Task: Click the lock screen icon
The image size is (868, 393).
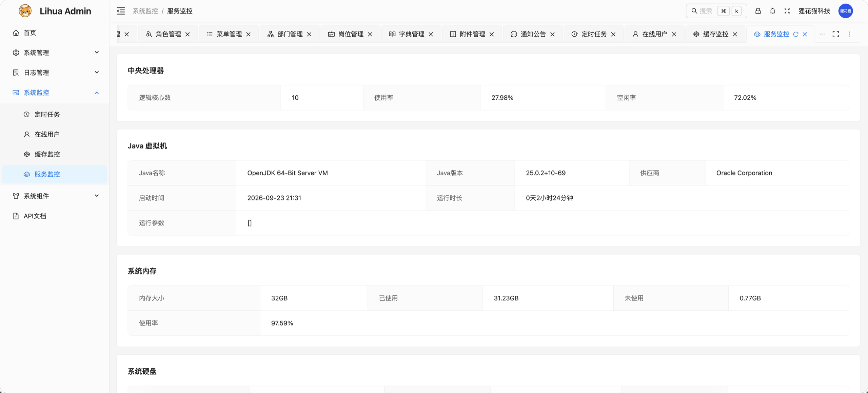Action: click(758, 11)
